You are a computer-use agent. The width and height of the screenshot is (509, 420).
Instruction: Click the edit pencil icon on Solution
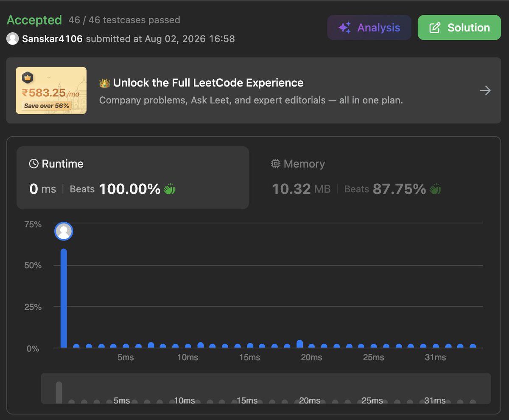[x=435, y=28]
